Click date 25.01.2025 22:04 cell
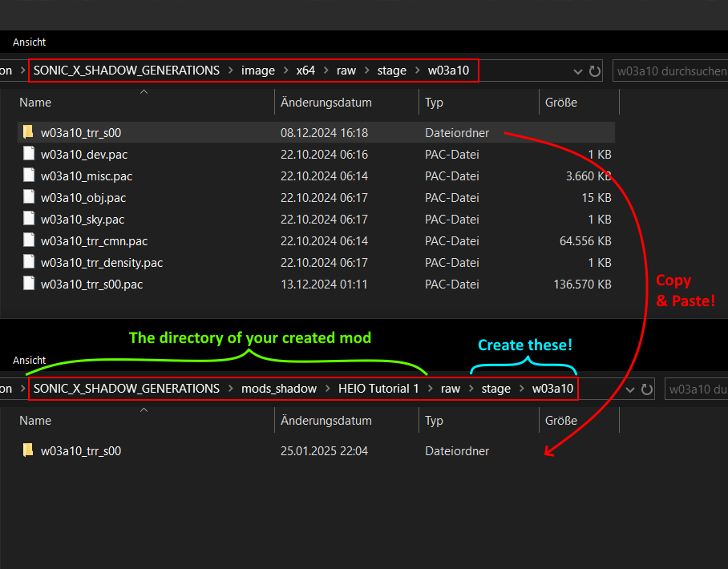This screenshot has height=569, width=728. click(324, 451)
